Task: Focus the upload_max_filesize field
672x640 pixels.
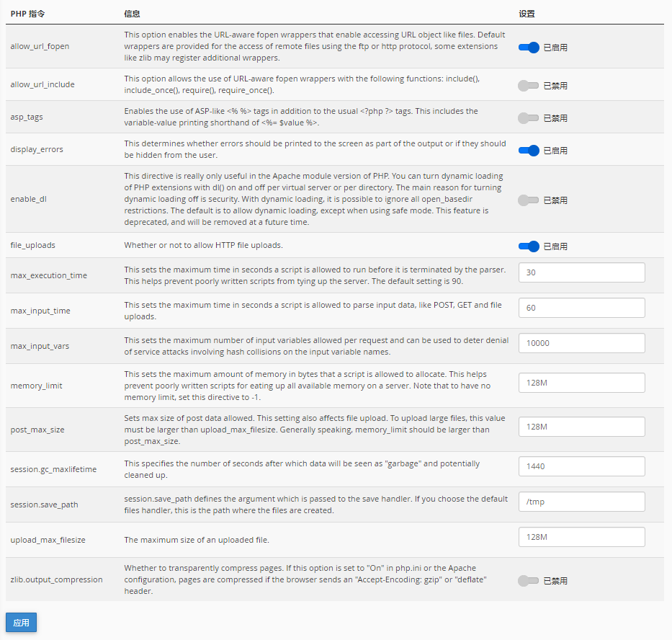Action: [581, 537]
